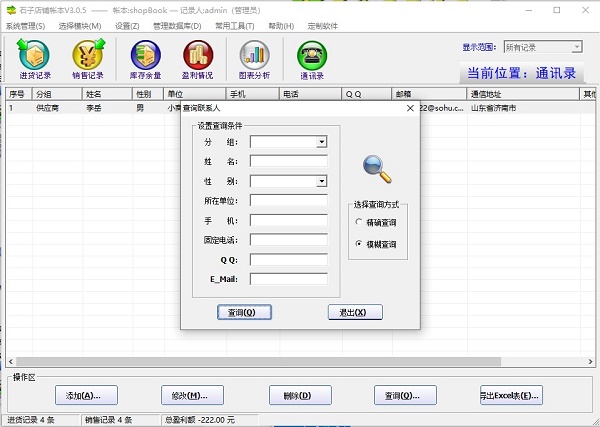The height and width of the screenshot is (427, 600).
Task: Click the 通信地址 column header
Action: 523,94
